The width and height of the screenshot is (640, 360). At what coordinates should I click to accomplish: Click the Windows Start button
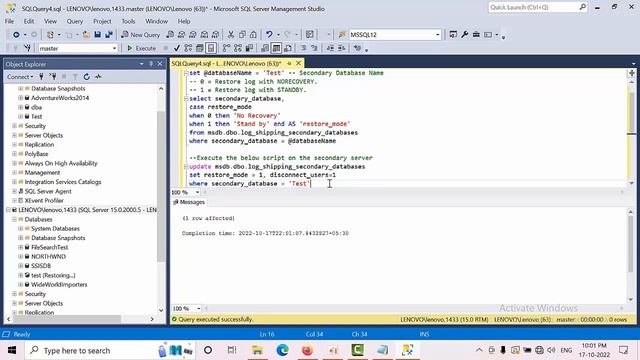[12, 350]
